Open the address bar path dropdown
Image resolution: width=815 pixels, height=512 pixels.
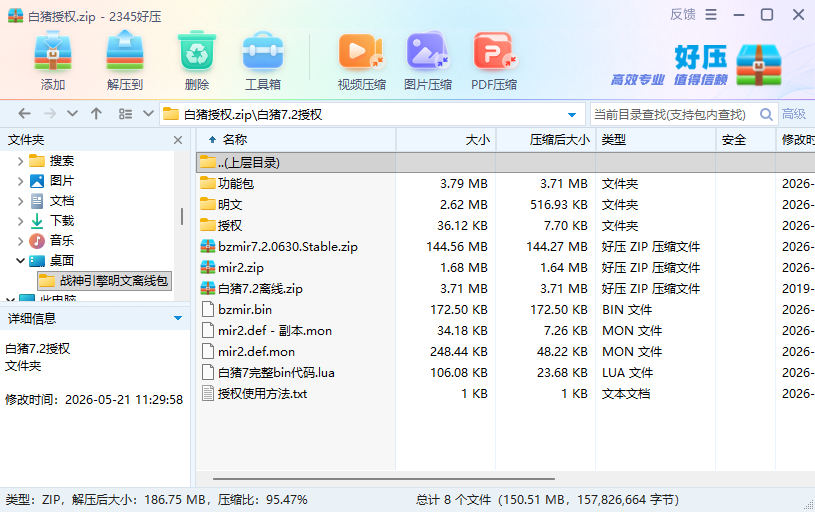point(572,114)
